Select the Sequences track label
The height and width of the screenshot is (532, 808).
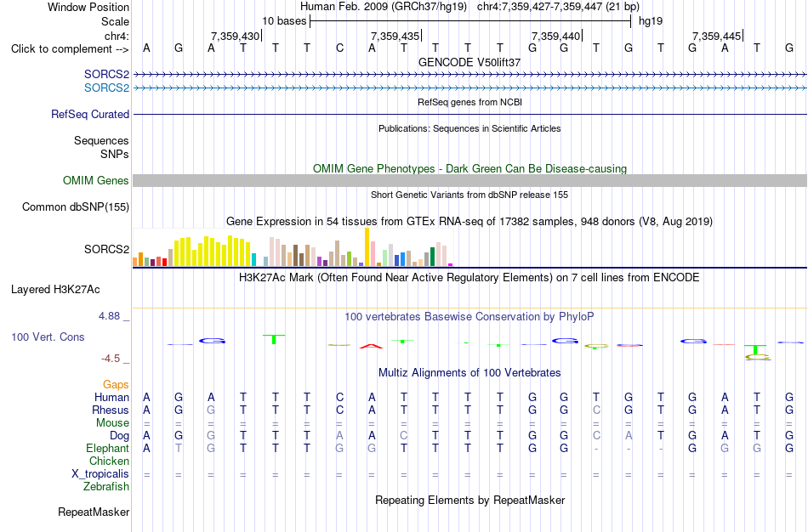(101, 140)
